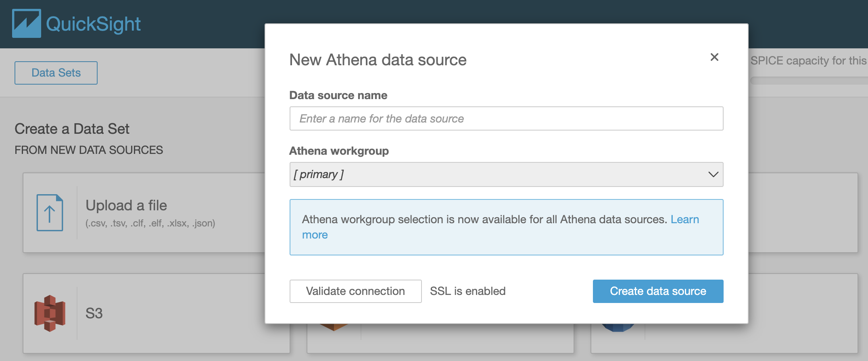Close the New Athena data source dialog
Image resolution: width=868 pixels, height=361 pixels.
(714, 57)
